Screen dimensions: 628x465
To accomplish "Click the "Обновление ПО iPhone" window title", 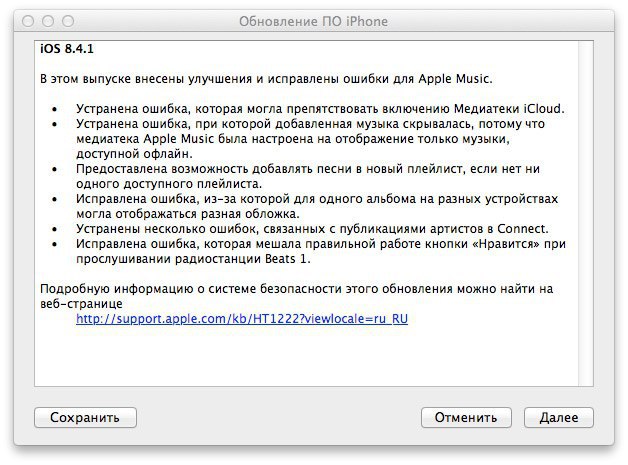I will 314,21.
